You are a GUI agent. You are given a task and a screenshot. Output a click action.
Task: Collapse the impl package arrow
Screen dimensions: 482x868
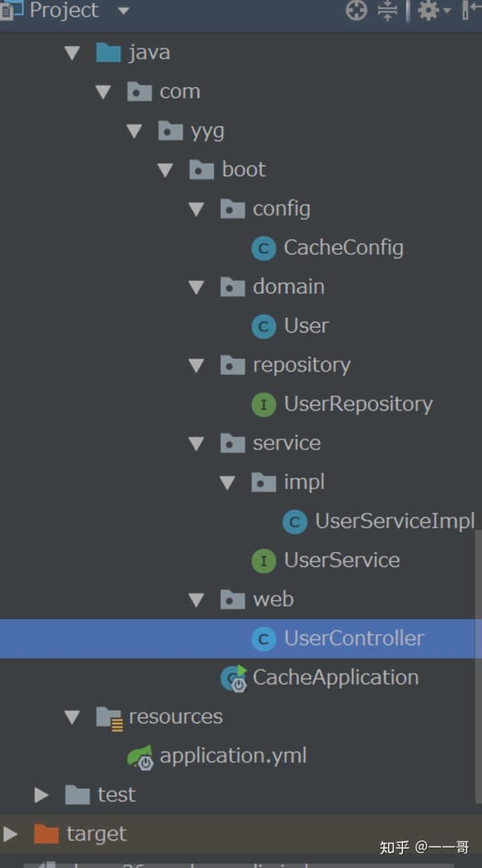(228, 483)
